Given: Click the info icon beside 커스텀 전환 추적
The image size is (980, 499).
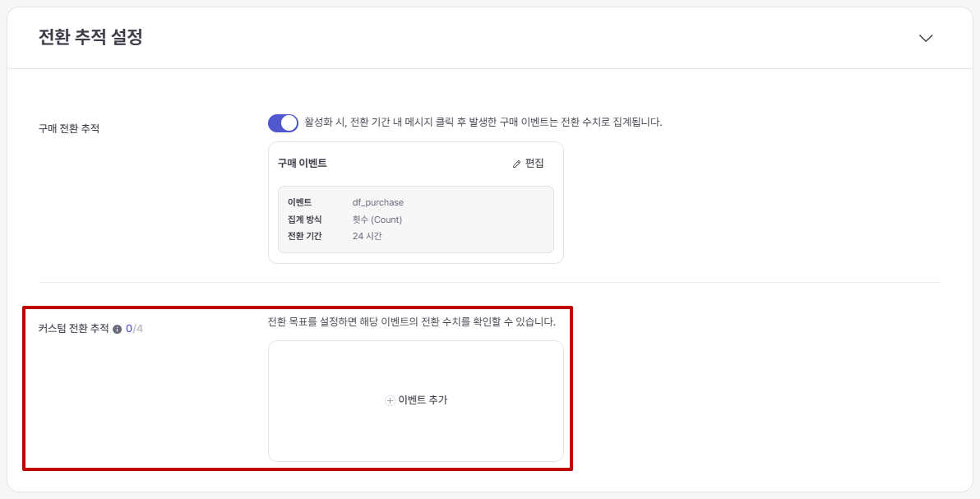Looking at the screenshot, I should tap(117, 329).
